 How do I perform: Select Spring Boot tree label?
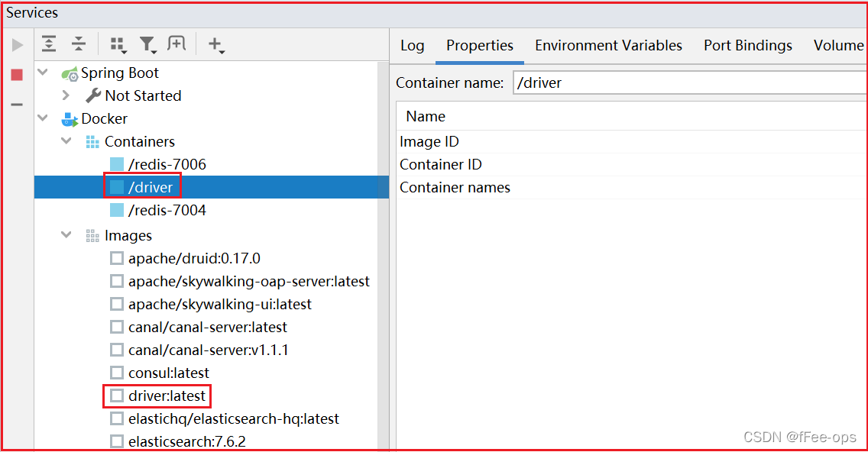[x=119, y=73]
